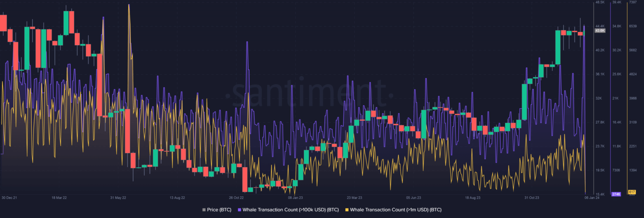Select the 26 Oct 22 date label
The width and height of the screenshot is (644, 218).
(x=236, y=197)
